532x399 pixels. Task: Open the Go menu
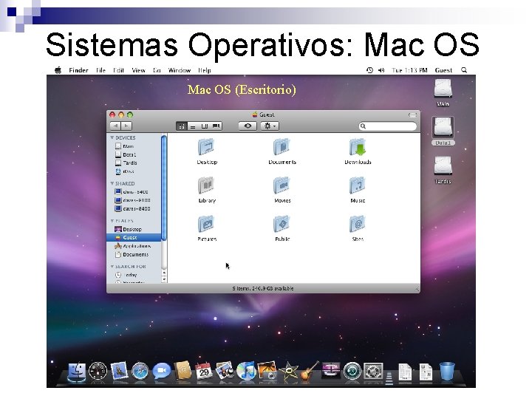157,70
